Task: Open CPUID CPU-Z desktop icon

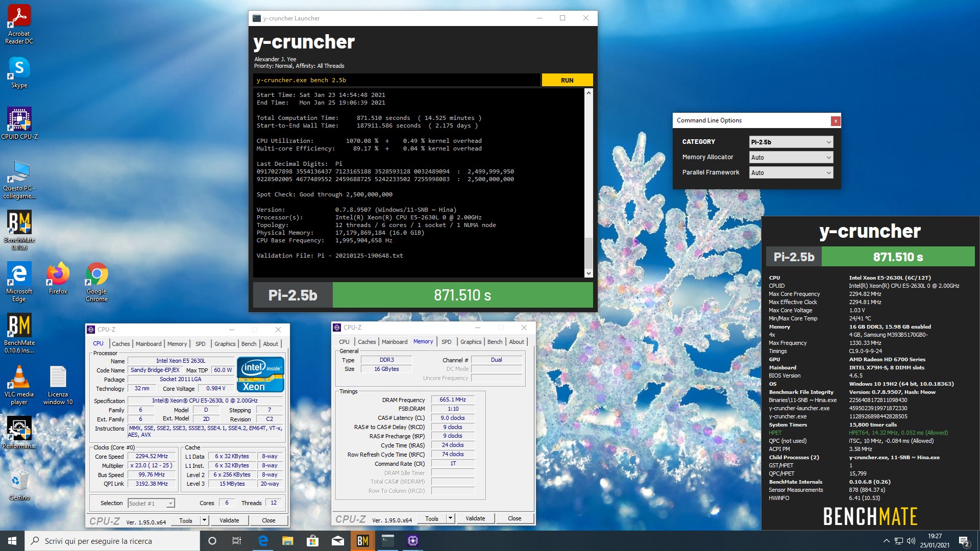Action: pyautogui.click(x=19, y=123)
